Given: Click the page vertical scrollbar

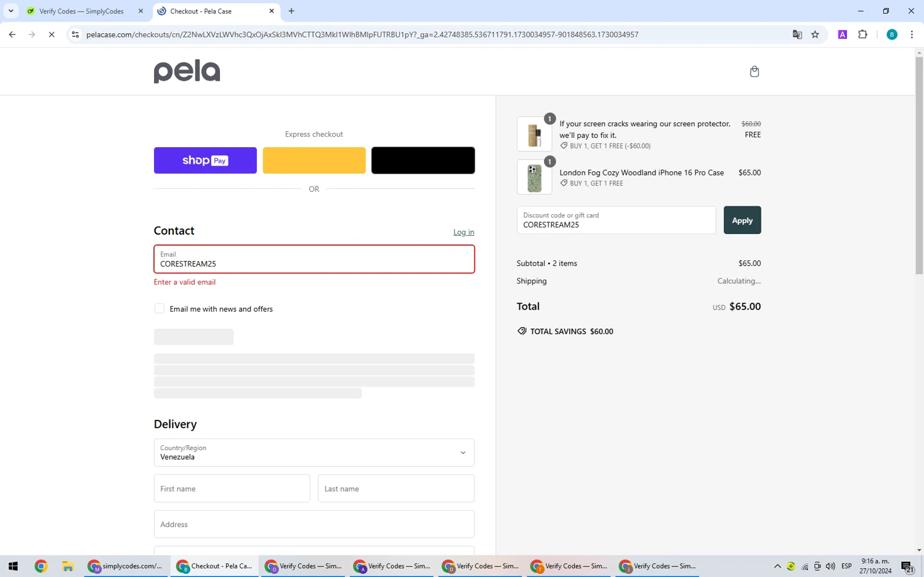Looking at the screenshot, I should 919,166.
